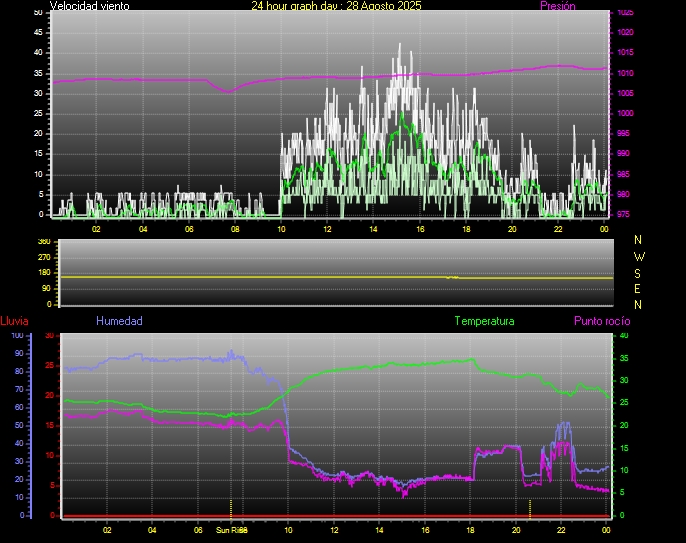The width and height of the screenshot is (686, 543).
Task: Click the yellow sunset dotted marker near hour 20
Action: click(x=530, y=509)
